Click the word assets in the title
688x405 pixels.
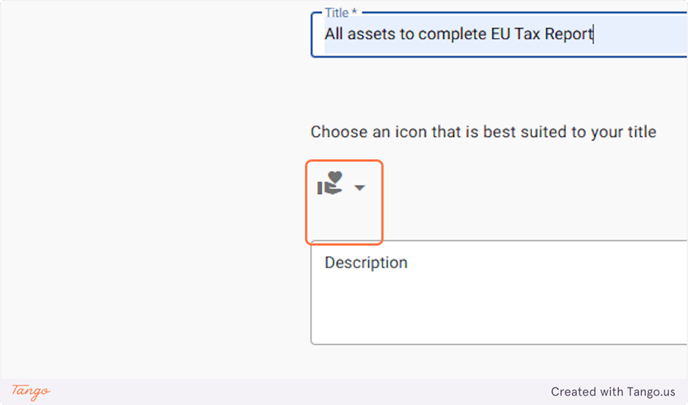[371, 34]
